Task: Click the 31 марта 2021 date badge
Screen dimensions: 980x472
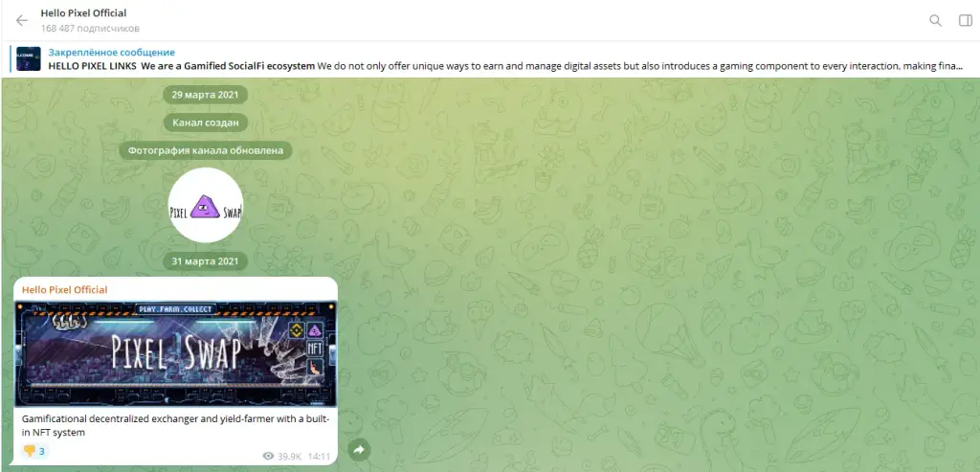Action: point(205,261)
